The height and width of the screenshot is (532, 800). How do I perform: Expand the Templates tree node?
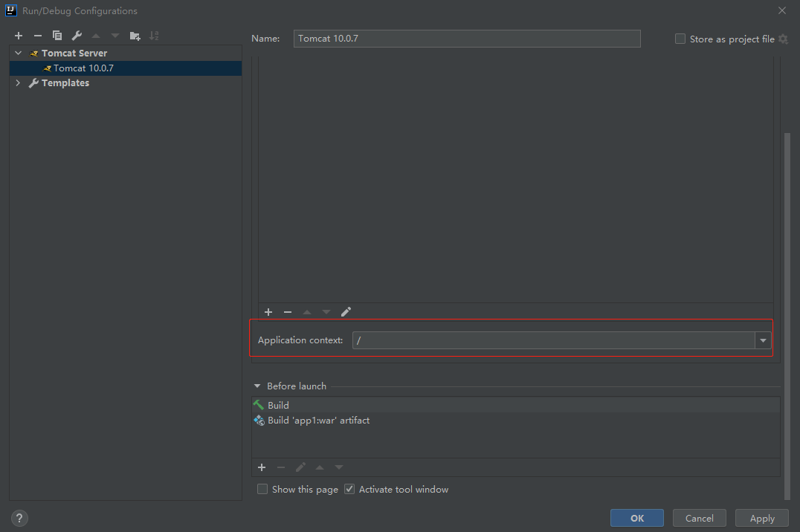click(19, 82)
